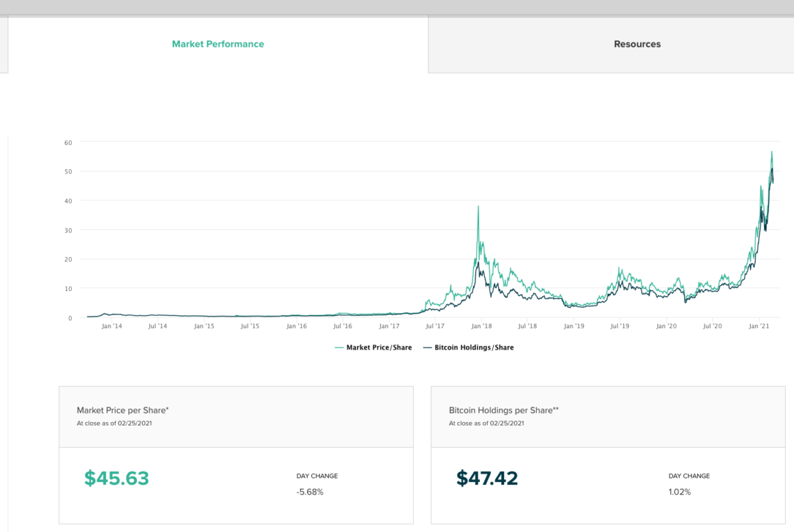
Task: Click the dark Bitcoin Holdings legend line marker
Action: coord(428,347)
